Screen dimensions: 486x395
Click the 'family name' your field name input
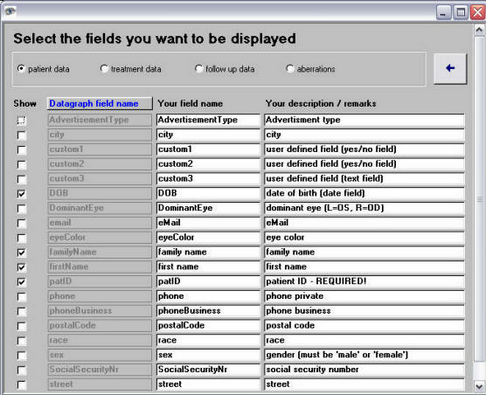(x=208, y=252)
